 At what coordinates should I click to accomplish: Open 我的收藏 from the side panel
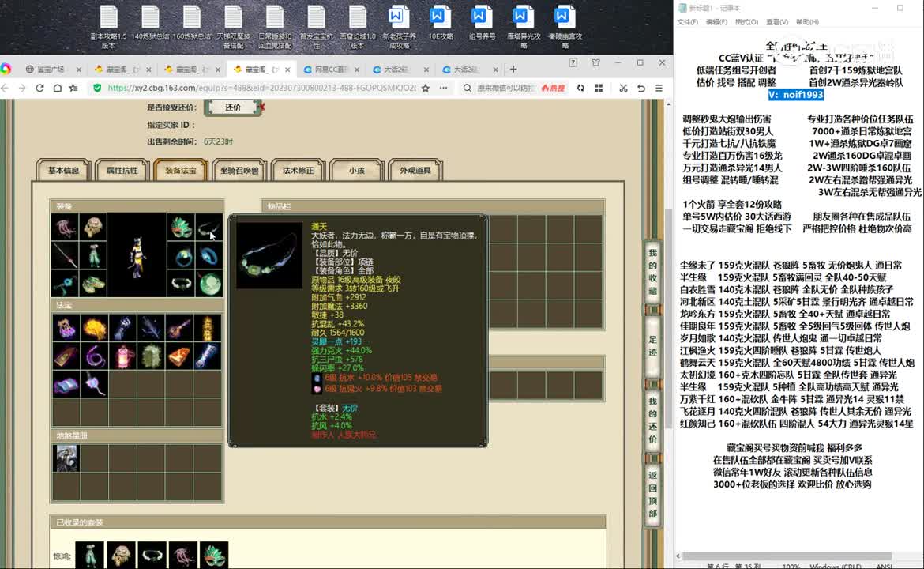[653, 271]
